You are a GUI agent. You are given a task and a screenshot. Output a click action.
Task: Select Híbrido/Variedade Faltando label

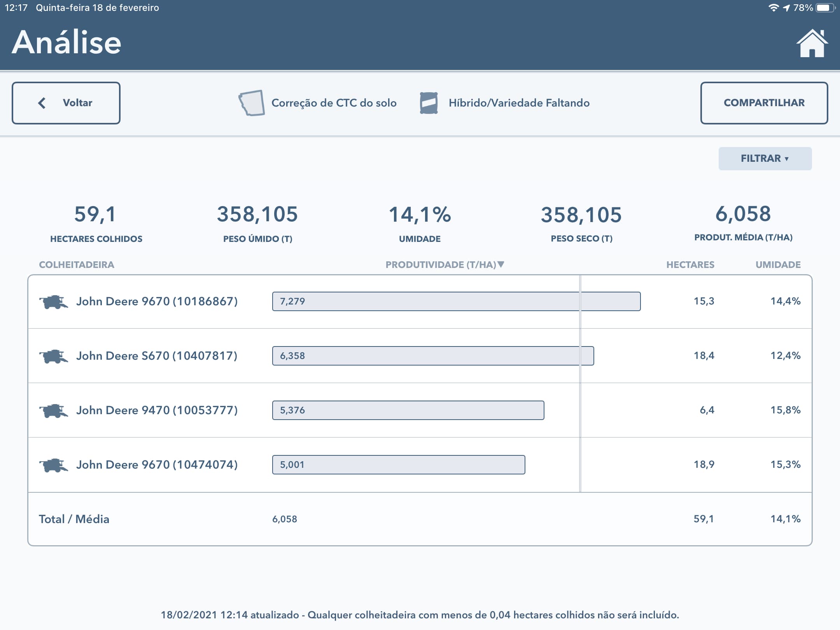pyautogui.click(x=519, y=103)
